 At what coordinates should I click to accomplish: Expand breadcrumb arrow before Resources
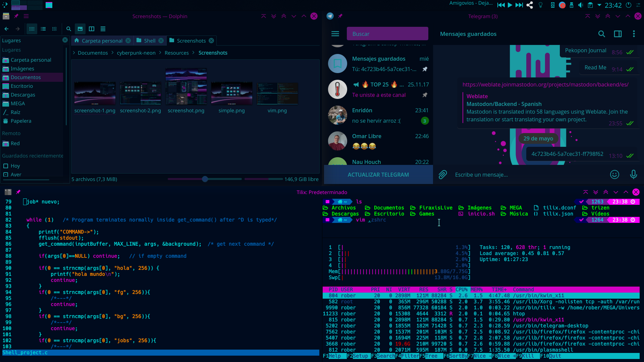pyautogui.click(x=160, y=53)
